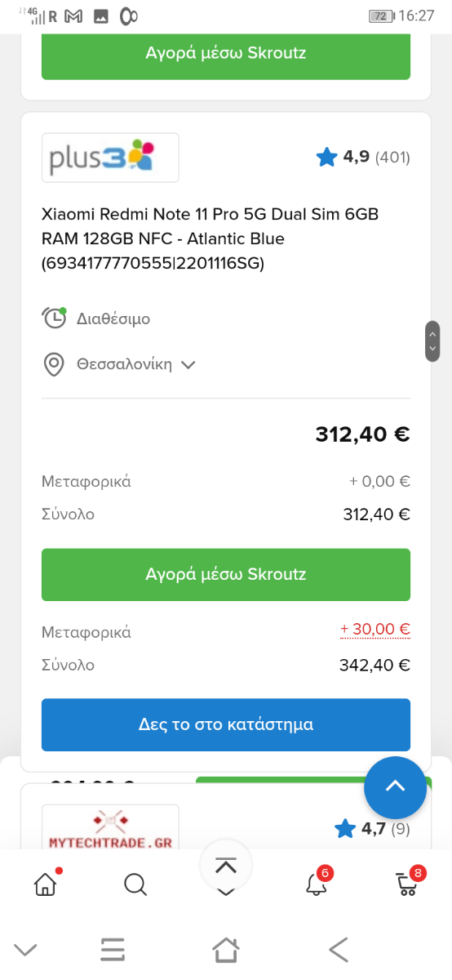Tap the location pin icon
This screenshot has width=452, height=980.
(54, 364)
